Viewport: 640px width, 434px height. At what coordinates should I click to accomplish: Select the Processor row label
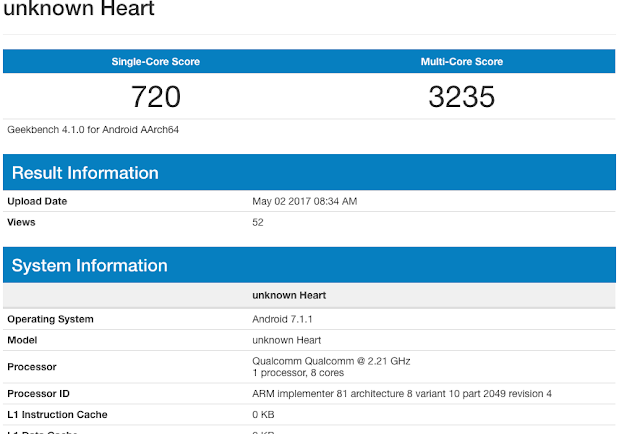tap(32, 367)
